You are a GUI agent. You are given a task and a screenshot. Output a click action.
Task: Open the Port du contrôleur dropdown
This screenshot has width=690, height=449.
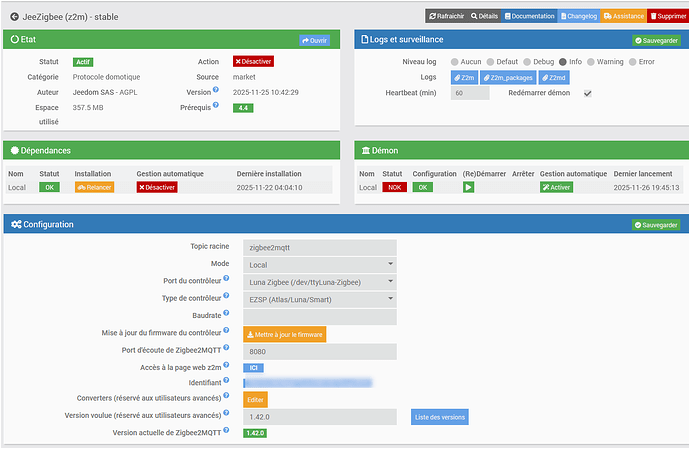[x=320, y=282]
